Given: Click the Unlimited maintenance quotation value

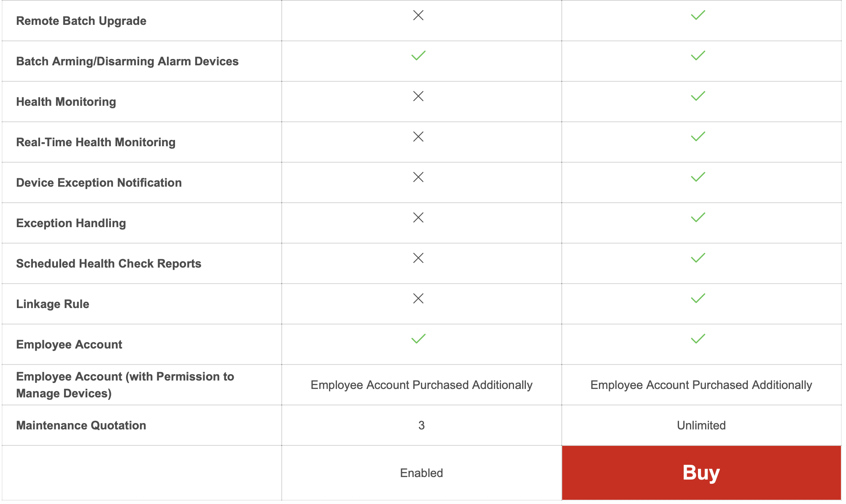Looking at the screenshot, I should (701, 425).
